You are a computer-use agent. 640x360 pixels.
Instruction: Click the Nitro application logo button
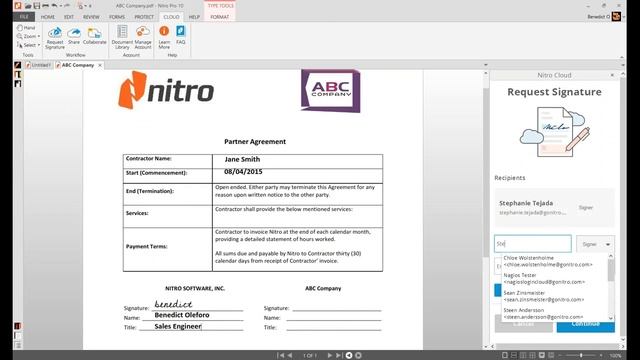point(18,6)
